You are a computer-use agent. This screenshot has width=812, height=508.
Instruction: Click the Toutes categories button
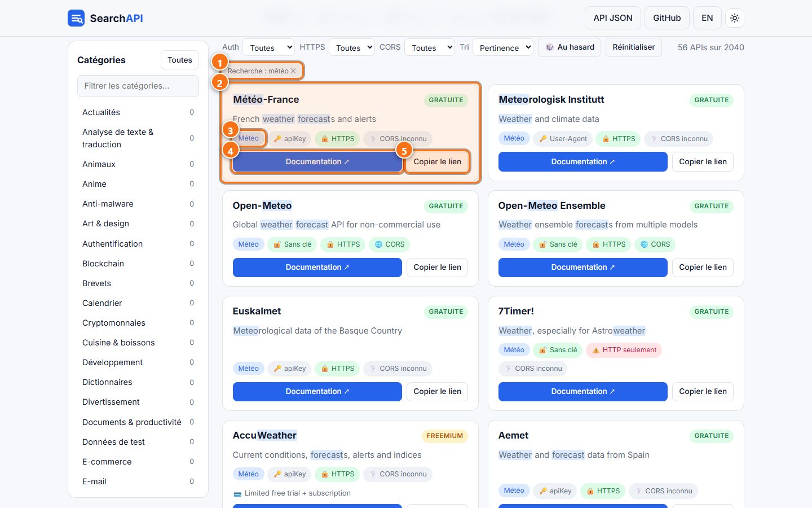(x=180, y=60)
